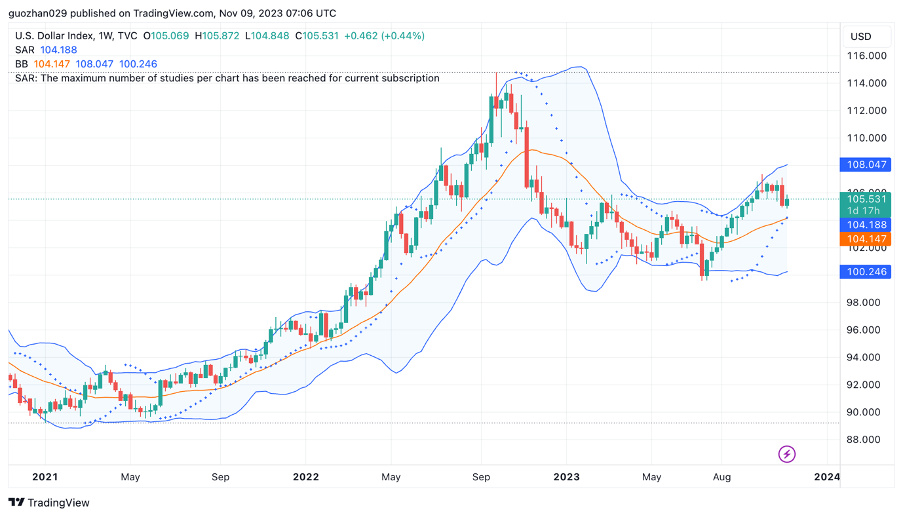904x518 pixels.
Task: Click the purple lightning bolt icon
Action: (x=787, y=455)
